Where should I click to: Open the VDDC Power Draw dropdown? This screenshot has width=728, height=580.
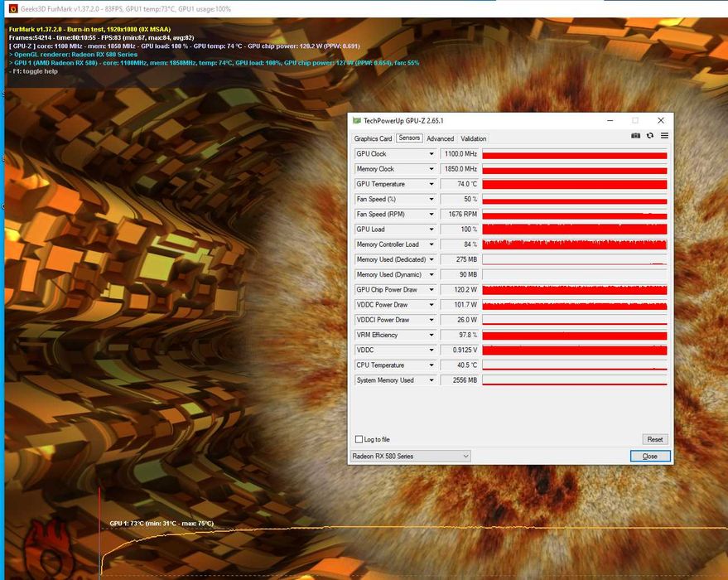(x=431, y=305)
